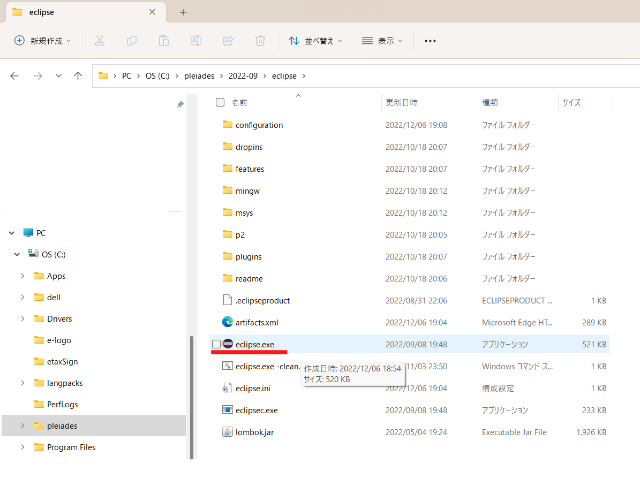Click the mingw folder icon
This screenshot has width=640, height=480.
[227, 190]
